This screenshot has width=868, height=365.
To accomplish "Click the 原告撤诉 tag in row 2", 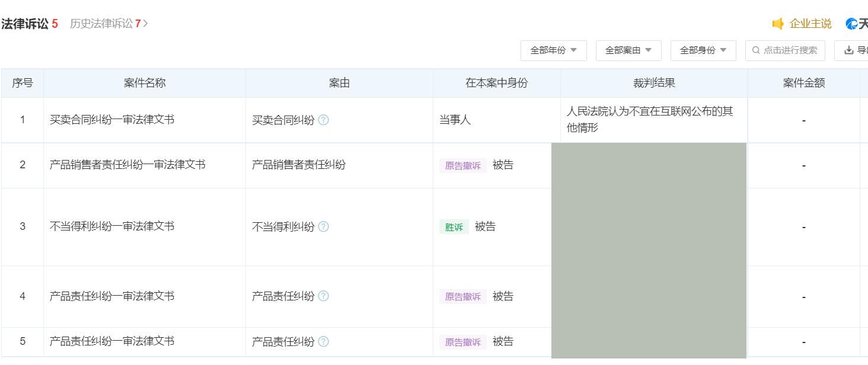I will (x=462, y=165).
